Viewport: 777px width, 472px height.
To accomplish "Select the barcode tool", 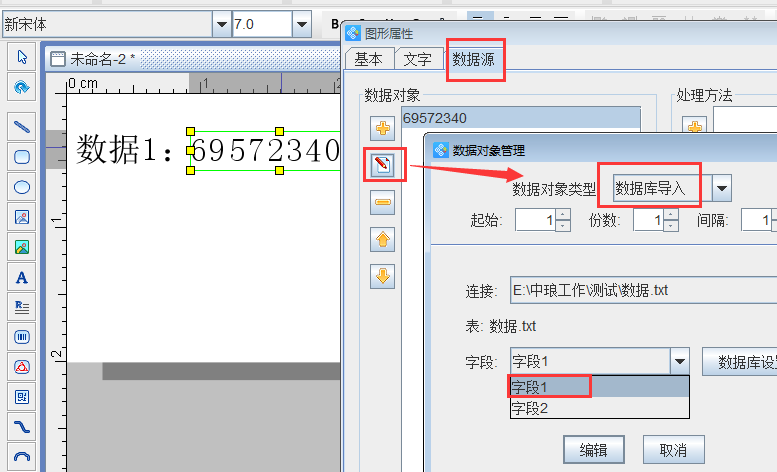I will click(x=21, y=337).
